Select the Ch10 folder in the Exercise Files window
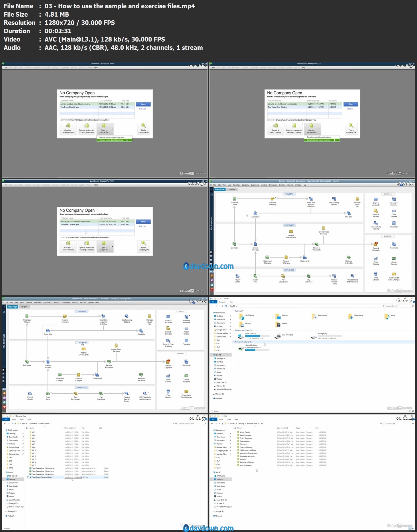 point(34,450)
